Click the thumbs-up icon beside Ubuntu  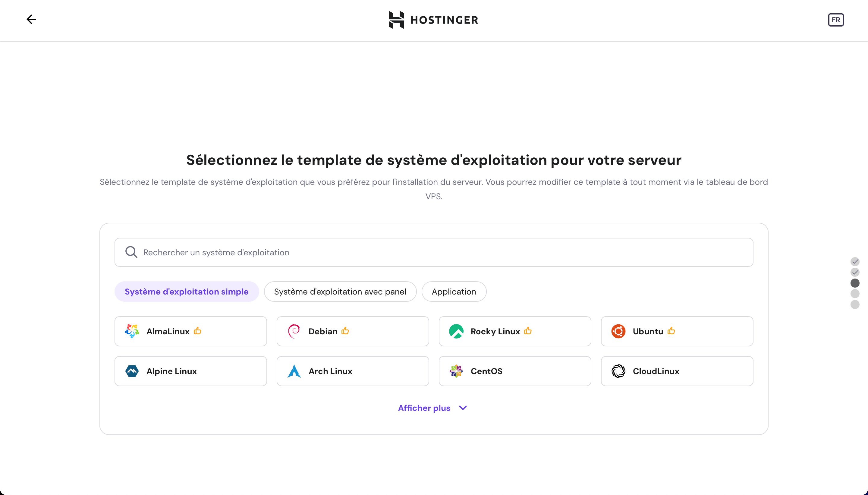click(671, 330)
